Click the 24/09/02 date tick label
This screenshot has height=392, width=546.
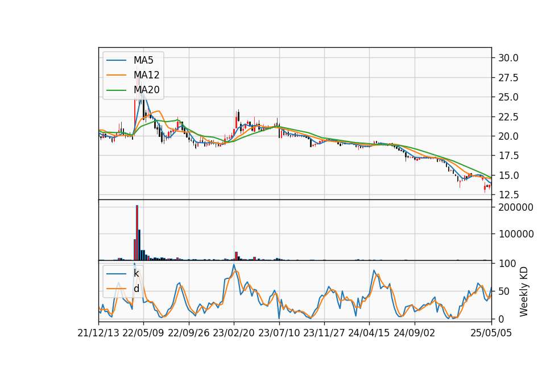tap(415, 333)
